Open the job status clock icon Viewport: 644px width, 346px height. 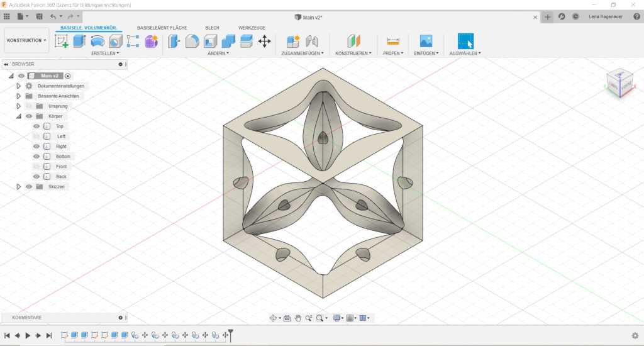point(575,16)
